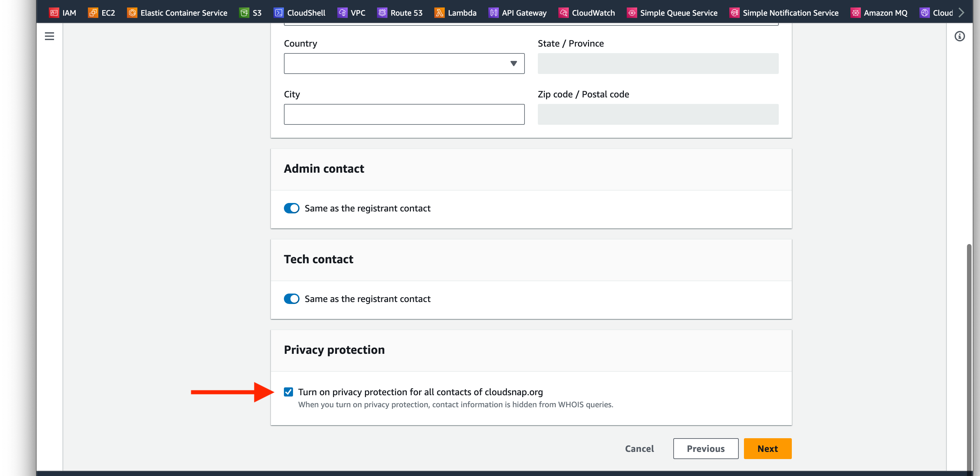Open the Lambda service icon

(x=440, y=13)
